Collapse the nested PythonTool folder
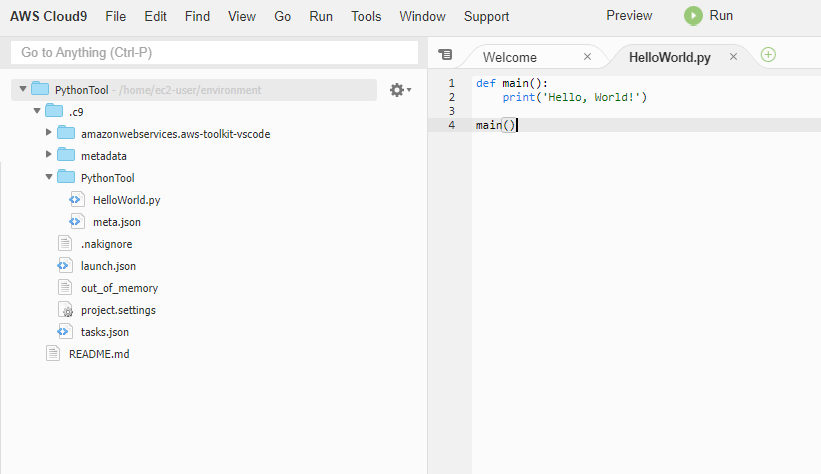The image size is (821, 474). click(x=49, y=177)
